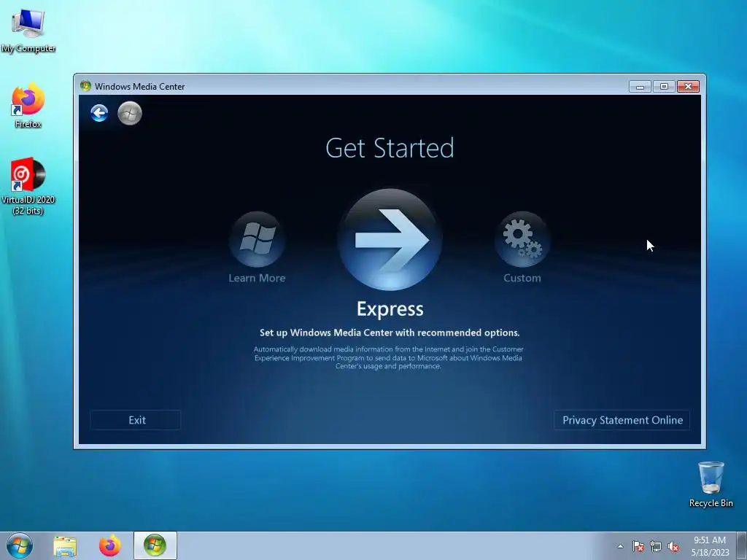Open My Computer desktop icon

pos(28,30)
